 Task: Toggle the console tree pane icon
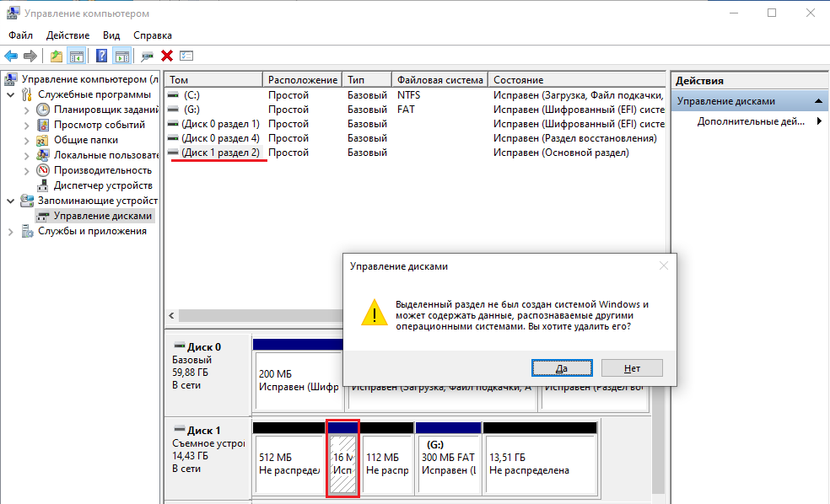[75, 56]
